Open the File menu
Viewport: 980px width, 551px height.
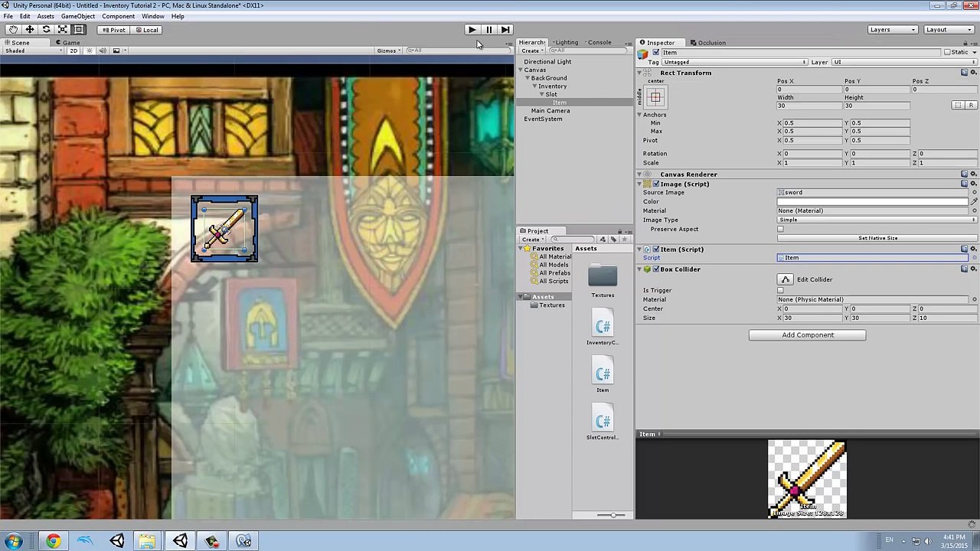click(x=7, y=16)
